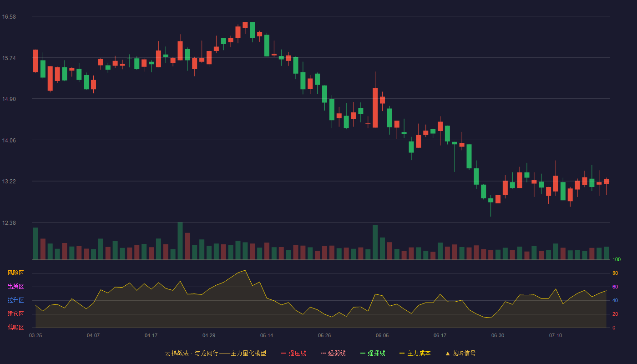Viewport: 637px width, 364px height.
Task: Click the 云梯战法 · 与龙同行 chart title
Action: 215,353
